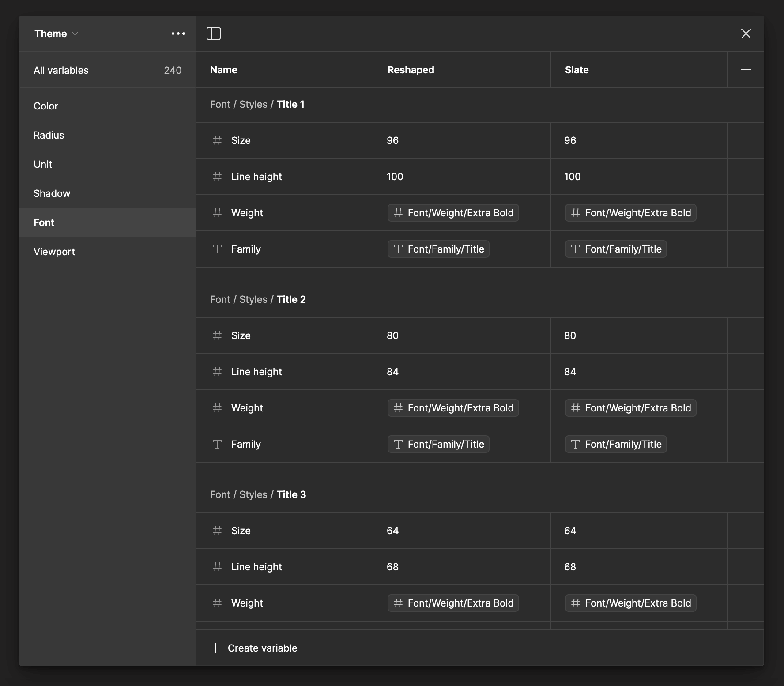Select the Font group in sidebar
The width and height of the screenshot is (784, 686).
108,222
